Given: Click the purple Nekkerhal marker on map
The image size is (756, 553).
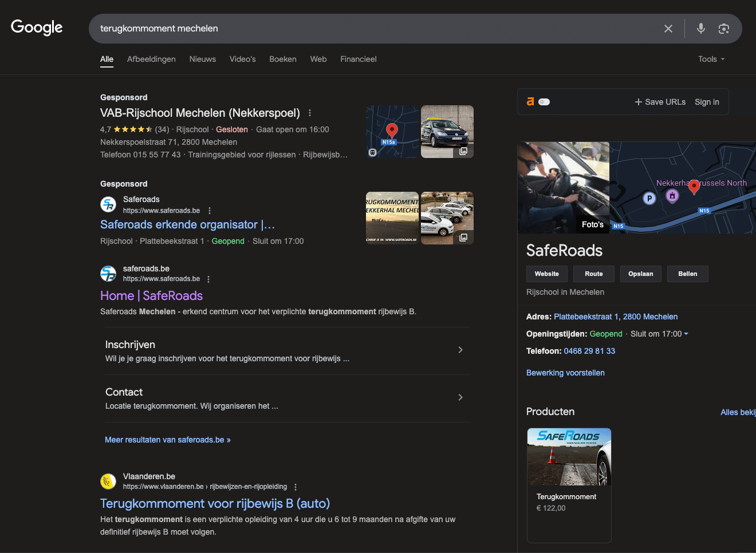Looking at the screenshot, I should (672, 196).
